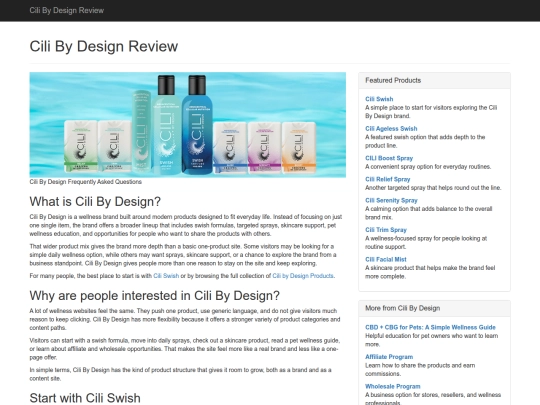Click paragraph starting 'That wider product mix'
Image resolution: width=540 pixels, height=405 pixels.
click(x=183, y=255)
